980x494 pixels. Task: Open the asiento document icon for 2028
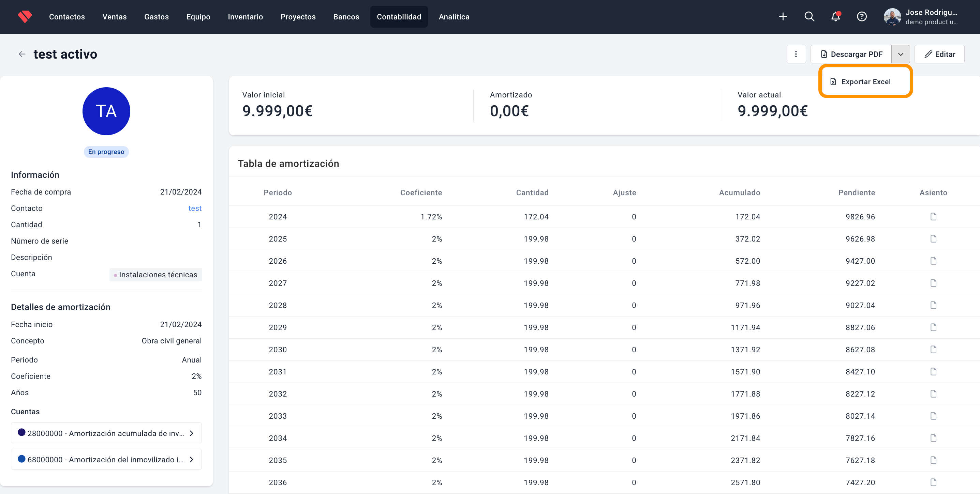click(933, 305)
